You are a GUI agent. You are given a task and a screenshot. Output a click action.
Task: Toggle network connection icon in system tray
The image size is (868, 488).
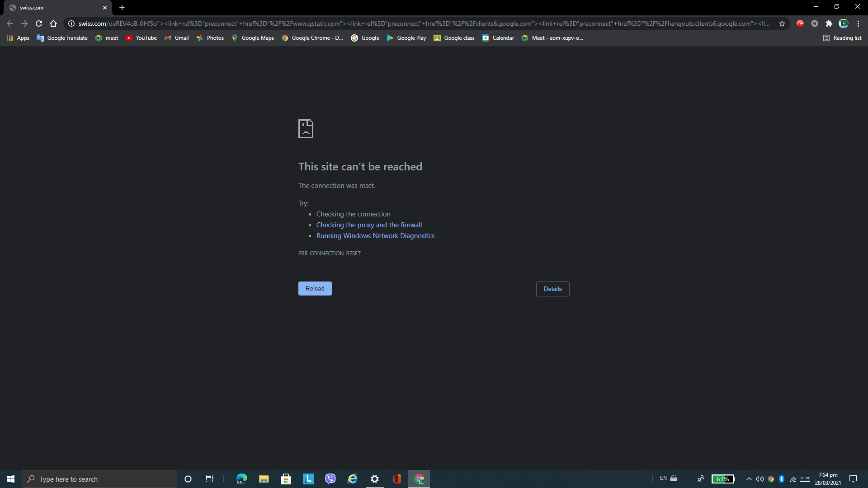click(x=793, y=479)
